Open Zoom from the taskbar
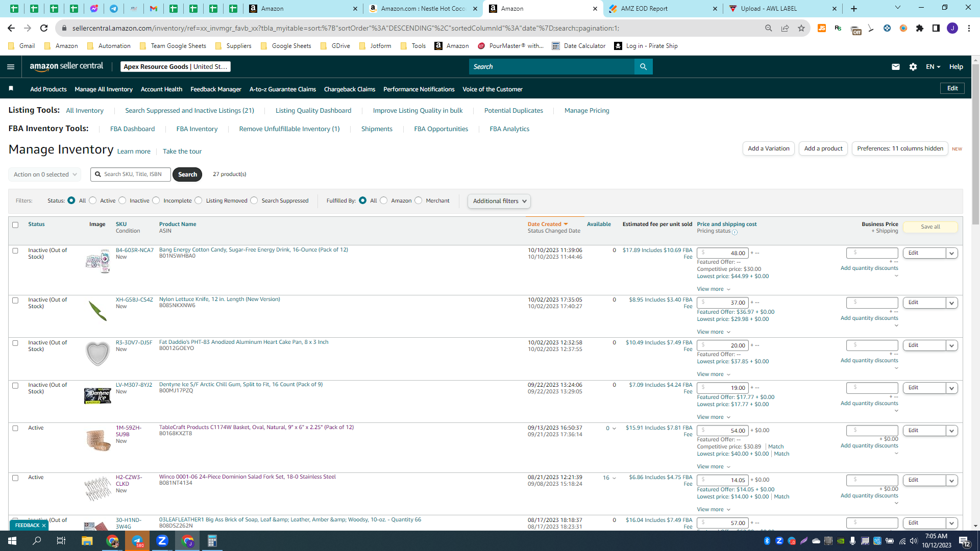This screenshot has height=551, width=980. point(162,541)
